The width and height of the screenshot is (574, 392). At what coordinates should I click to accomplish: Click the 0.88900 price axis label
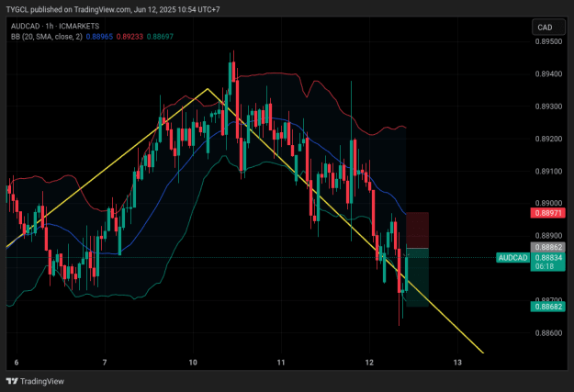pyautogui.click(x=548, y=236)
